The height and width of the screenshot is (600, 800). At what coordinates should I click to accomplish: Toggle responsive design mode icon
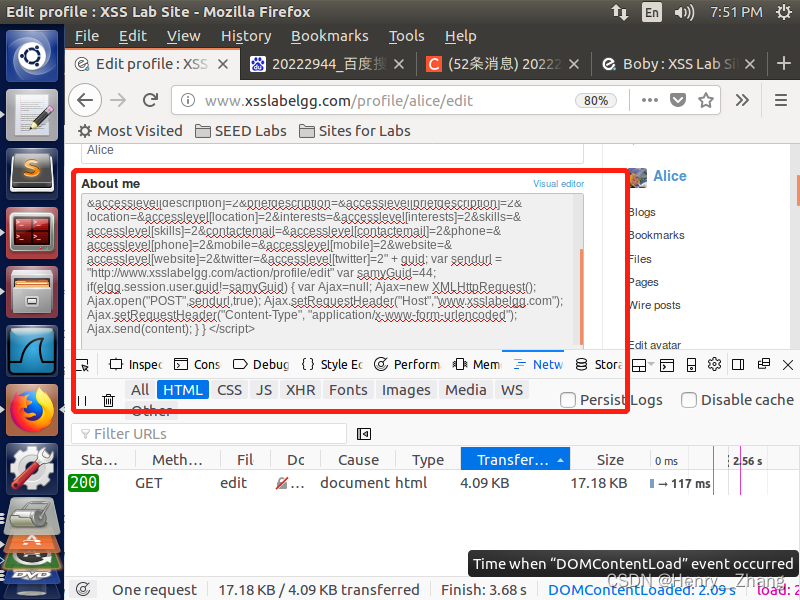click(691, 365)
